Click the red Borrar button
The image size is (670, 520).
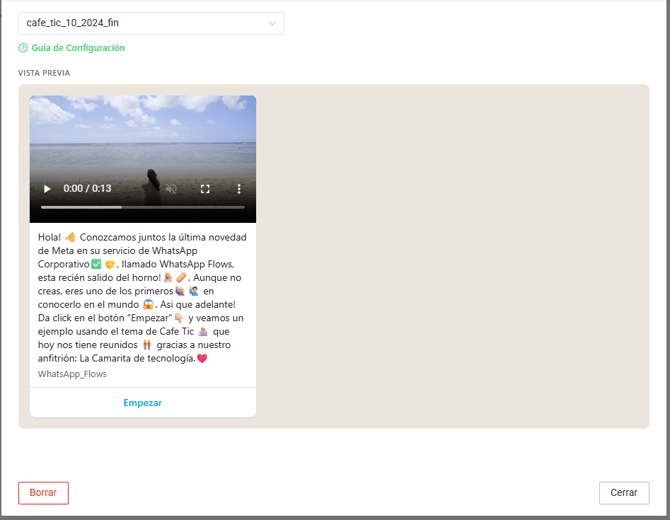pos(43,493)
